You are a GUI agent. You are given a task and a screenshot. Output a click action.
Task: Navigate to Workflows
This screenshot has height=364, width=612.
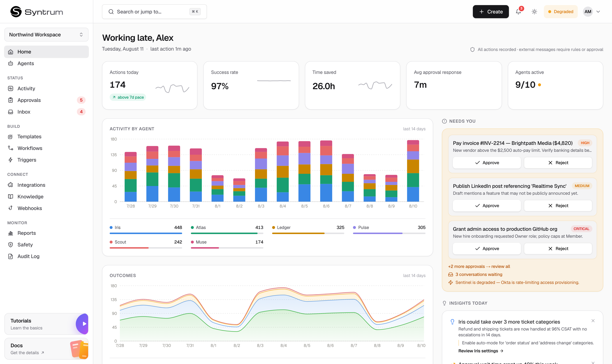46,148
